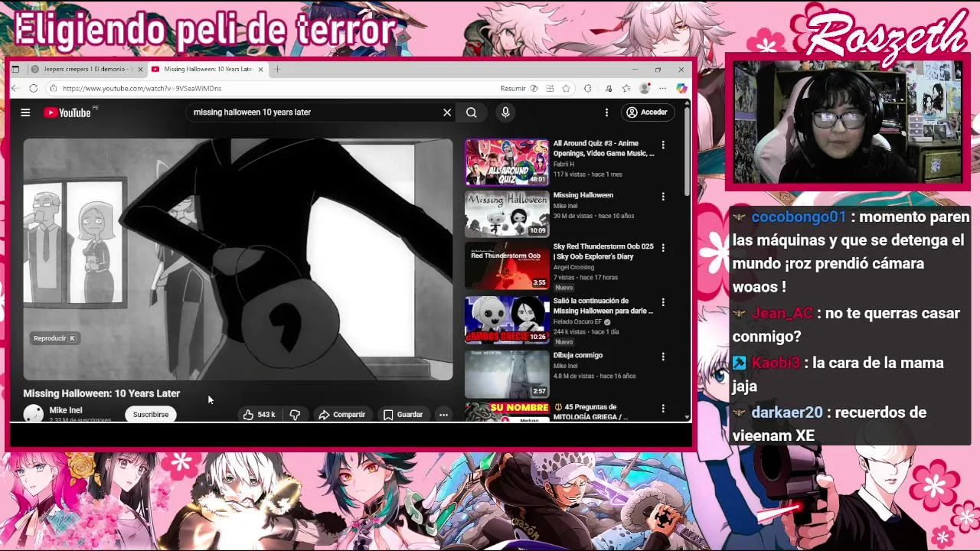
Task: Click darkaer20 username in chat
Action: [787, 412]
